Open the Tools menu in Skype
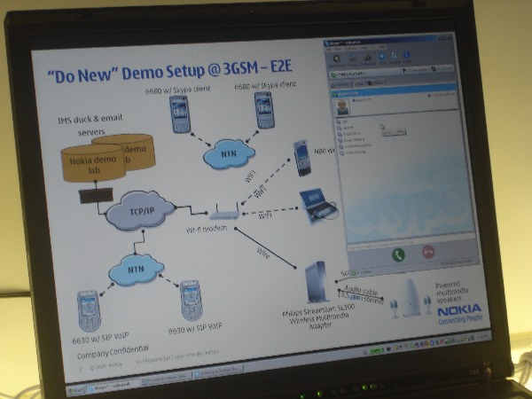 tap(364, 48)
